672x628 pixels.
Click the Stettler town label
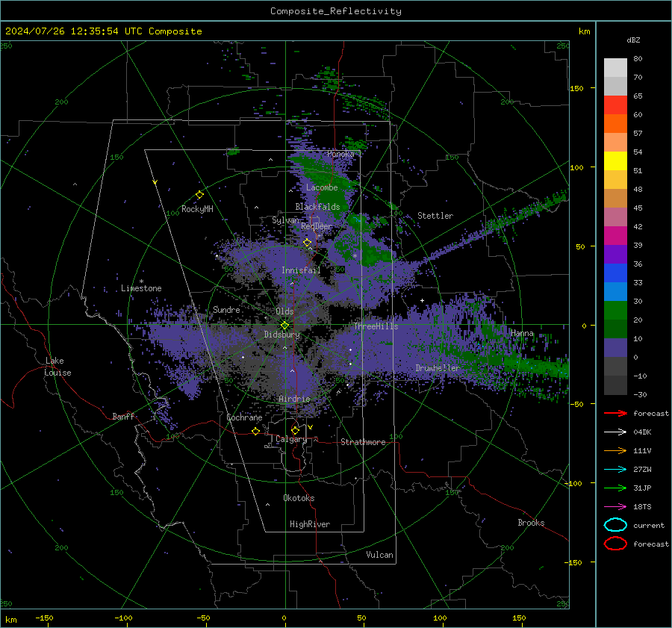pos(435,216)
